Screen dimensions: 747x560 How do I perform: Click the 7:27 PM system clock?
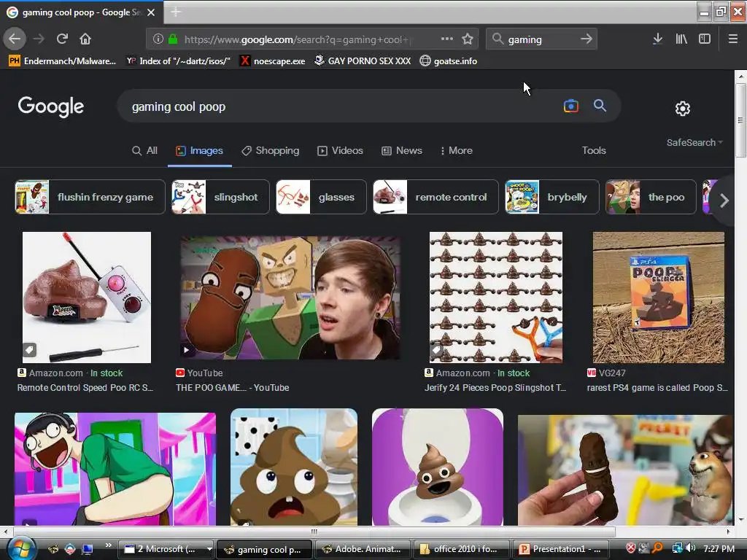(x=719, y=548)
